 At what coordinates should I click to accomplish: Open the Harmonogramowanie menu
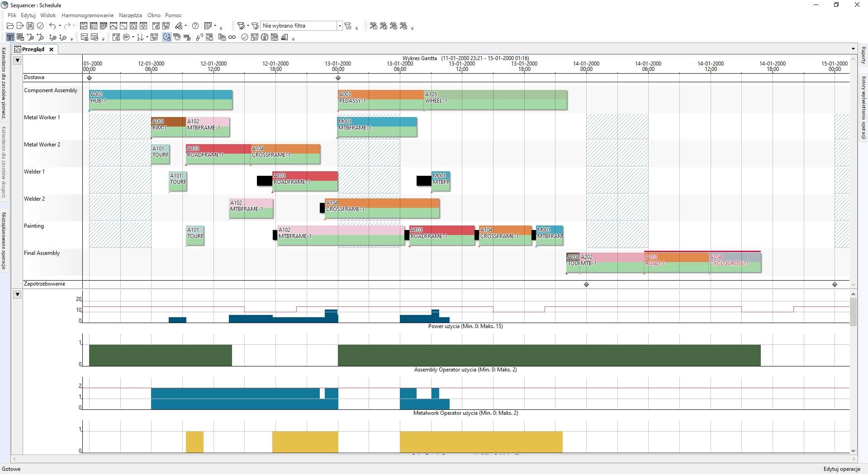pos(88,15)
